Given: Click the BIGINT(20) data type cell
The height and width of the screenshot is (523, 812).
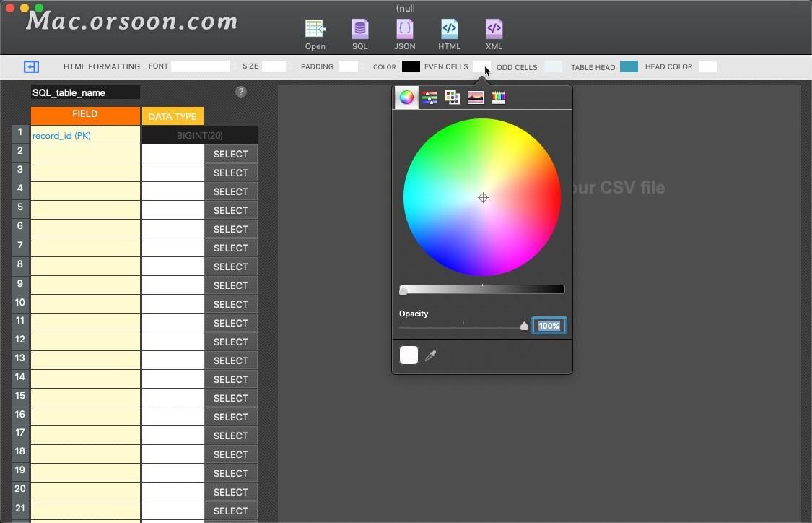Looking at the screenshot, I should click(199, 135).
